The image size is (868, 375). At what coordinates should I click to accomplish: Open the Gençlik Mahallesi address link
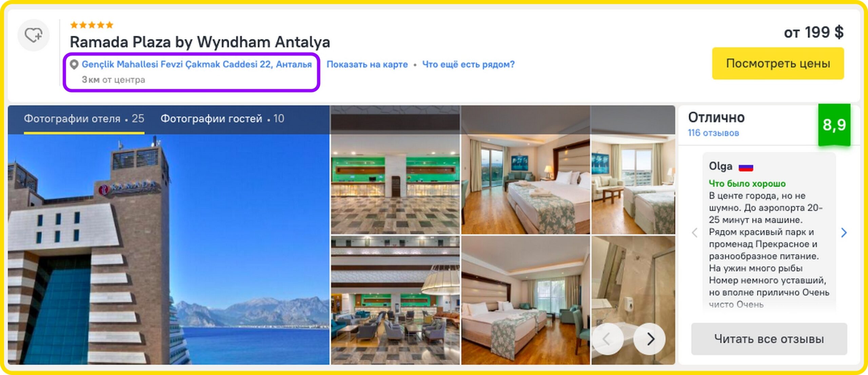[x=197, y=64]
